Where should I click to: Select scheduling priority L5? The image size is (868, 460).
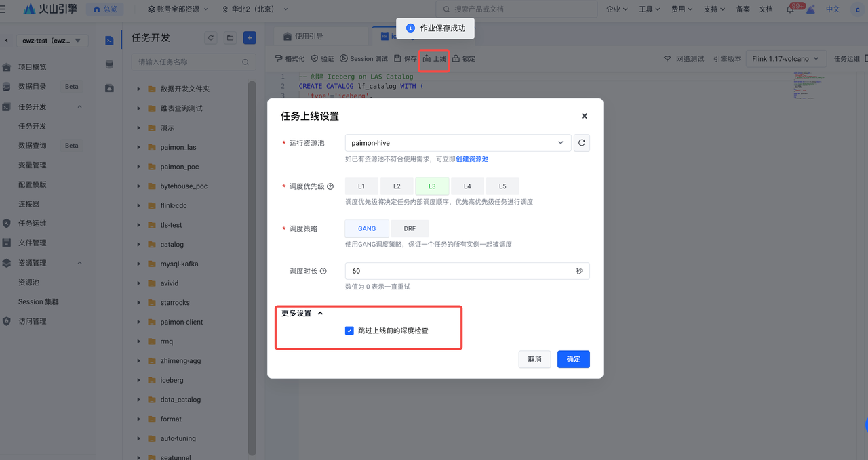point(502,186)
